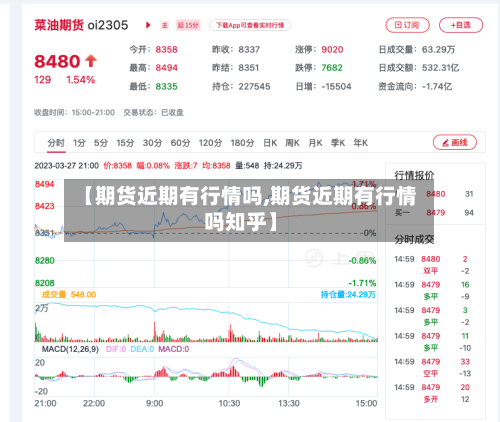Open the 年K chart tab
Screen dimensions: 500x422
[361, 143]
